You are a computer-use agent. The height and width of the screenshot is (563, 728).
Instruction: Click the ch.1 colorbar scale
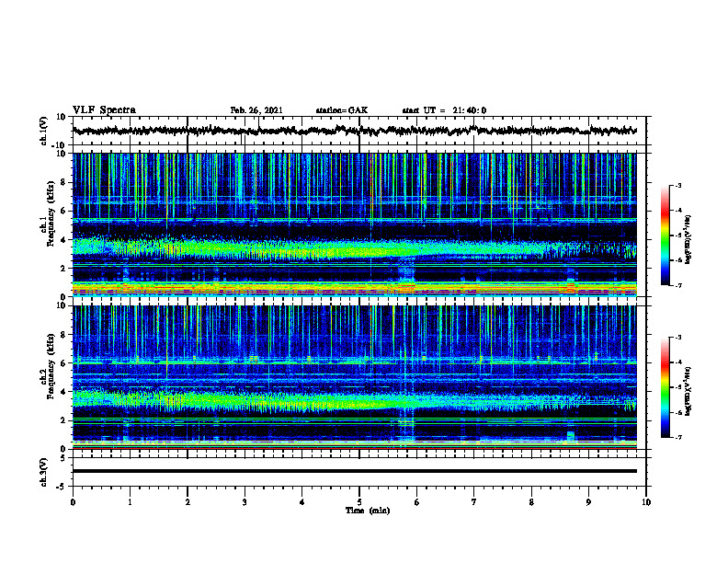coord(665,236)
